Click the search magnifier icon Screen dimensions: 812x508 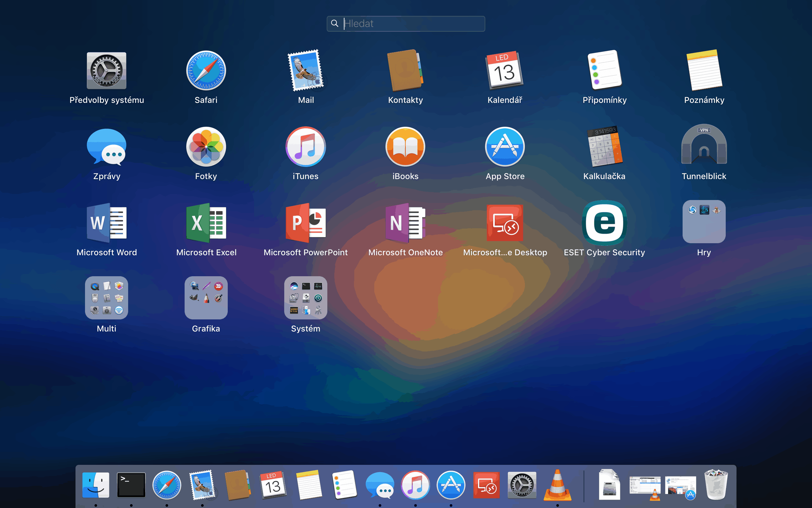pos(335,23)
